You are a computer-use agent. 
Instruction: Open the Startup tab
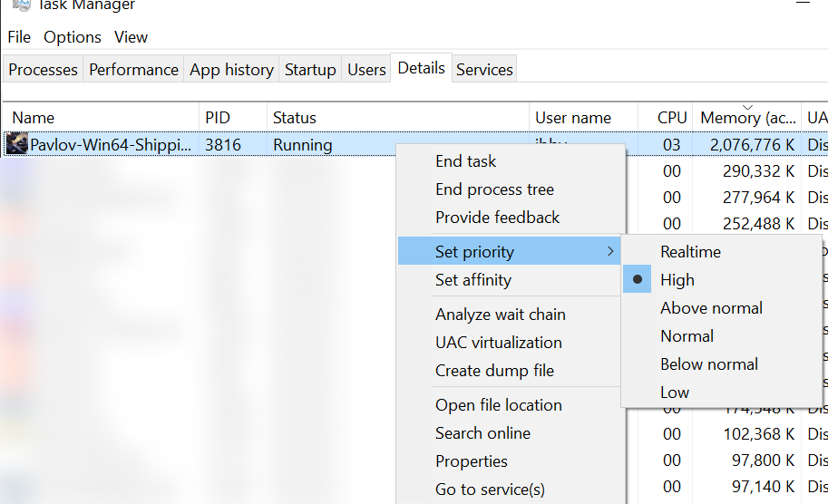(310, 70)
